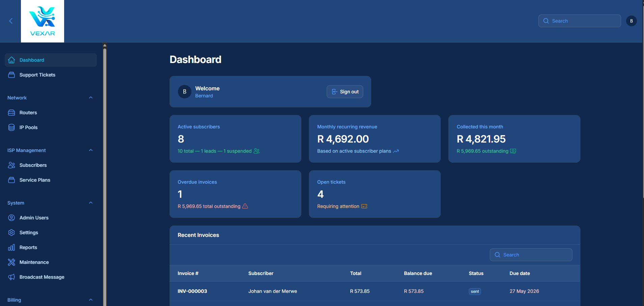Click the banknote icon in Collected card
Image resolution: width=644 pixels, height=306 pixels.
click(x=513, y=151)
